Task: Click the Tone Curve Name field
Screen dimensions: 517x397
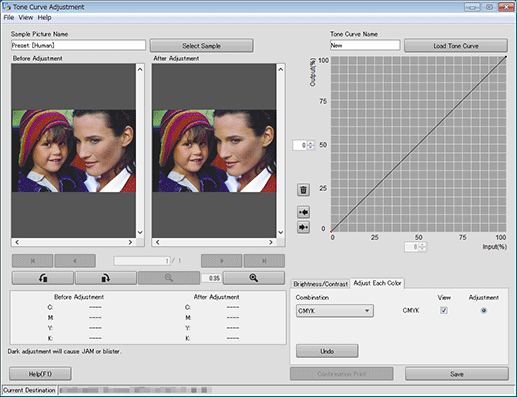Action: (365, 45)
